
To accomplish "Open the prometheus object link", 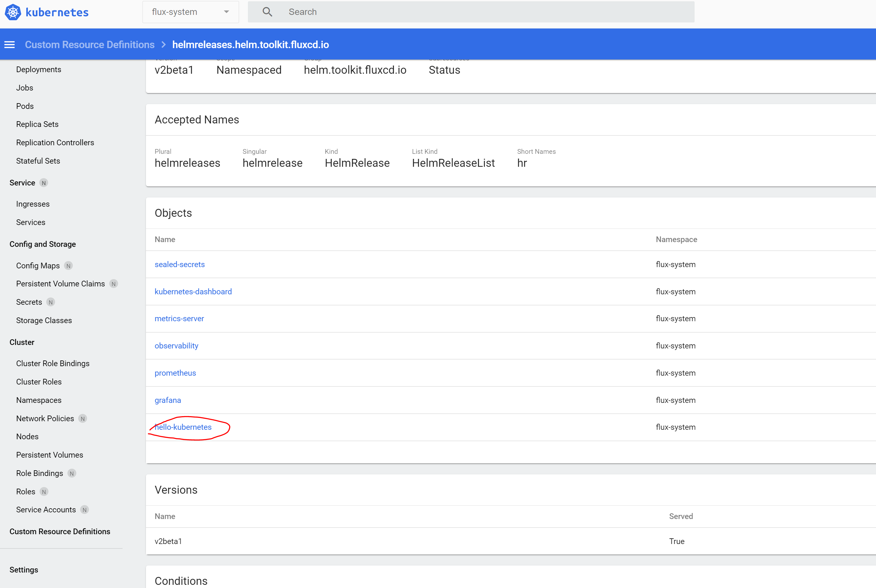I will tap(175, 373).
